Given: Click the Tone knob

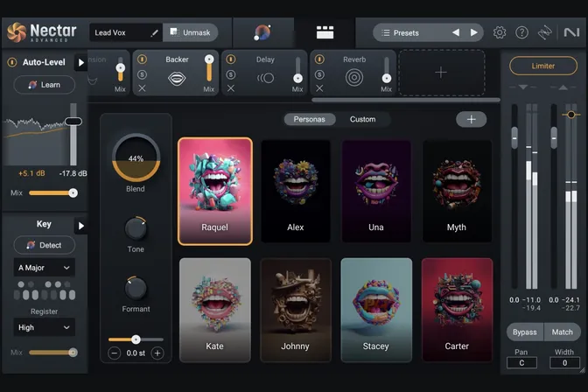Looking at the screenshot, I should click(x=136, y=229).
